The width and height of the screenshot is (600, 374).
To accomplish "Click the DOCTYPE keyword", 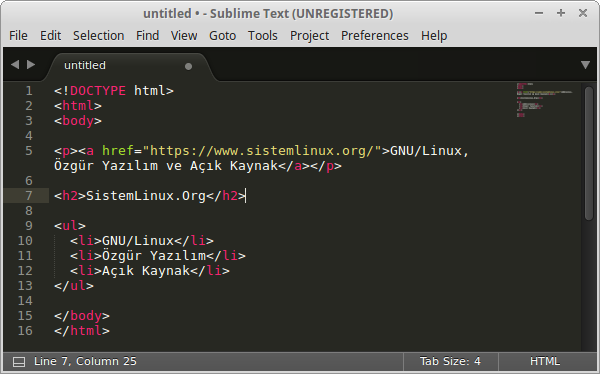I will coord(98,91).
